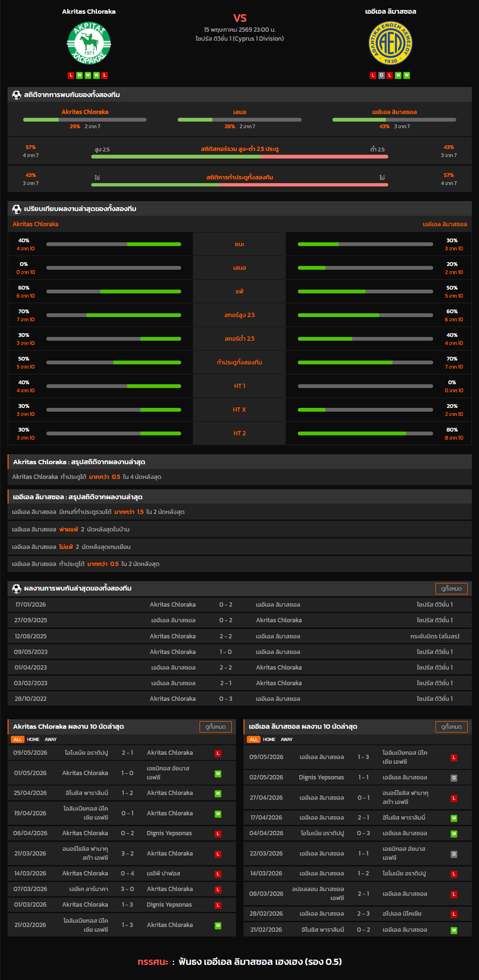The height and width of the screenshot is (980, 479).
Task: Select HOME filter in AEL Limassol last 10 matches
Action: pyautogui.click(x=269, y=739)
